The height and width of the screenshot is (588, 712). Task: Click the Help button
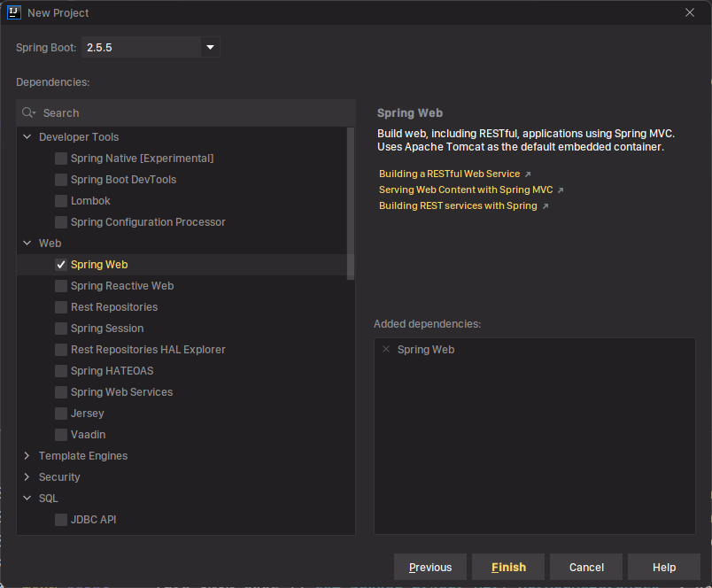664,567
